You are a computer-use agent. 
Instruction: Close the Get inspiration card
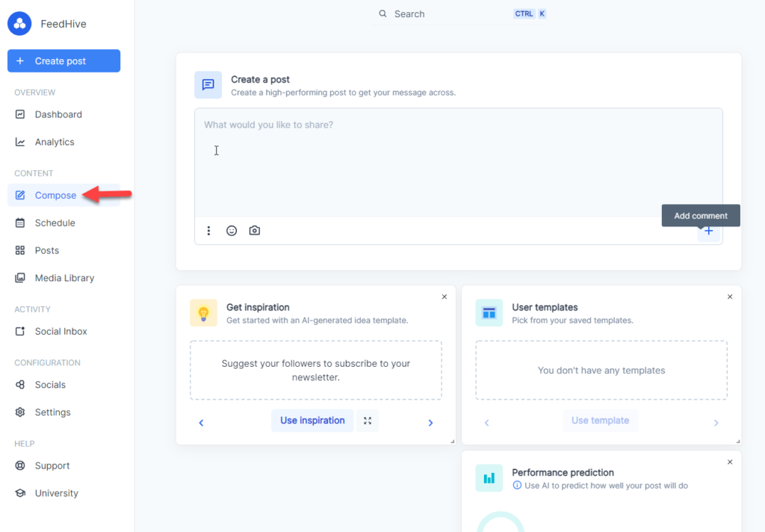point(445,297)
